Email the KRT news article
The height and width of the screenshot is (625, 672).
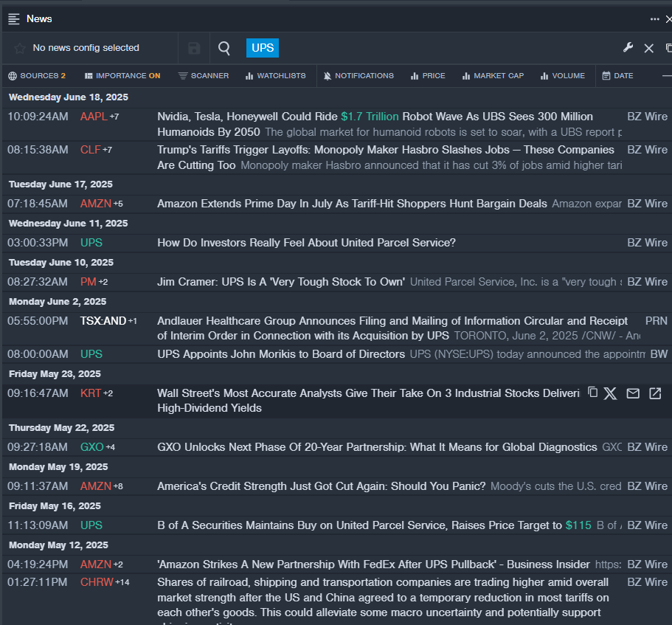point(633,393)
